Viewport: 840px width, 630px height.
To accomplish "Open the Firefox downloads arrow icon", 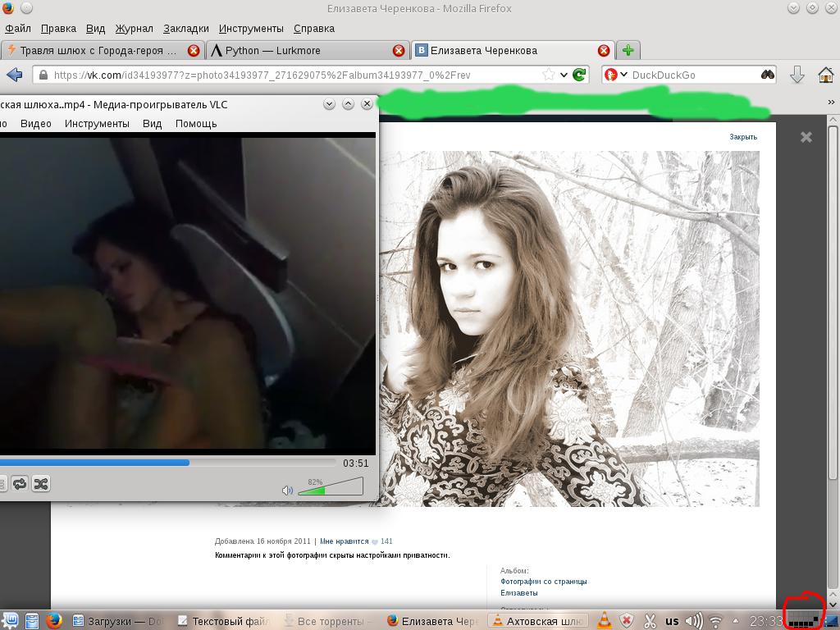I will pos(797,75).
